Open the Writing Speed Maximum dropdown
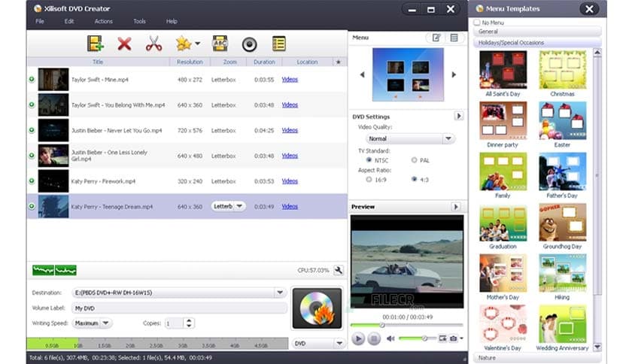629x364 pixels. tap(93, 323)
